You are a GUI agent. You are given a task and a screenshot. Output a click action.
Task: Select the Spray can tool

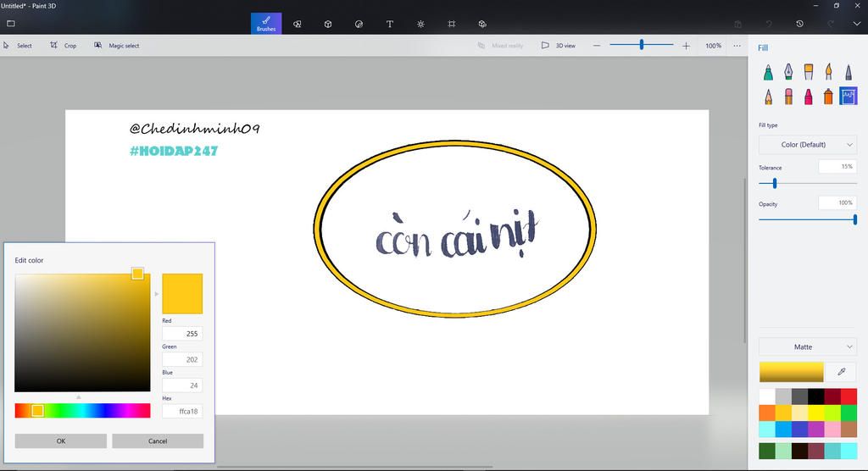pyautogui.click(x=828, y=97)
